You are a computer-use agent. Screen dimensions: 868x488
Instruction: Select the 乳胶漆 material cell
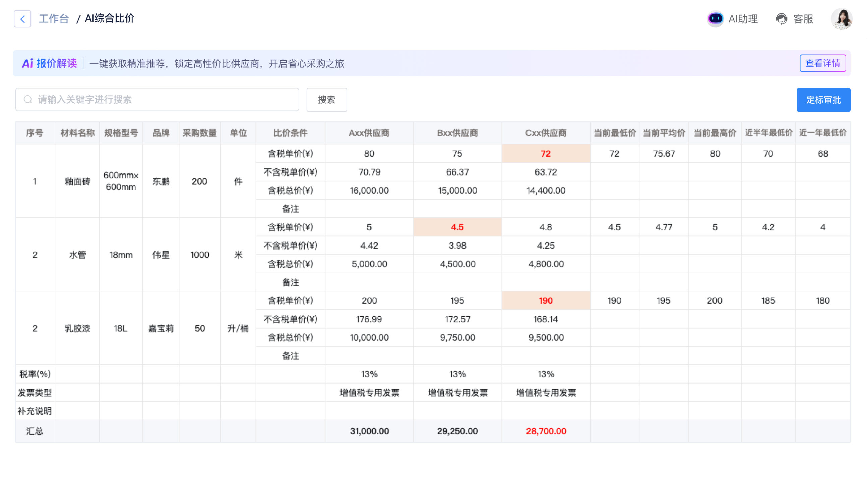pyautogui.click(x=78, y=329)
